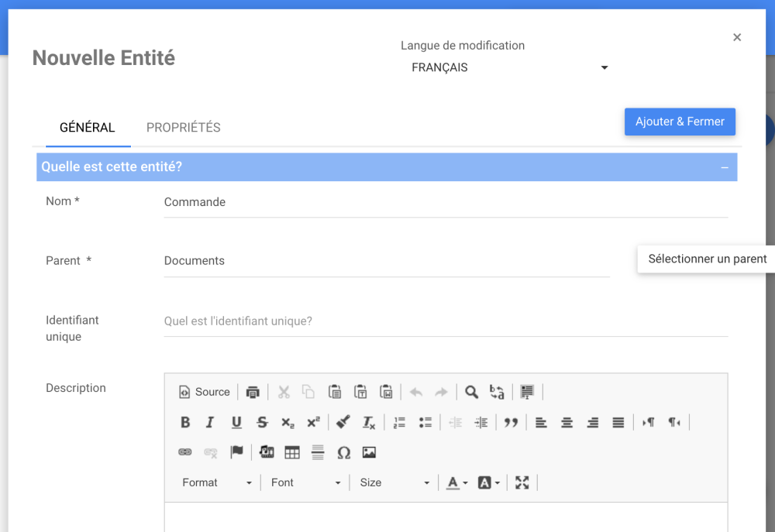Open the text color picker
The height and width of the screenshot is (532, 775).
point(456,482)
